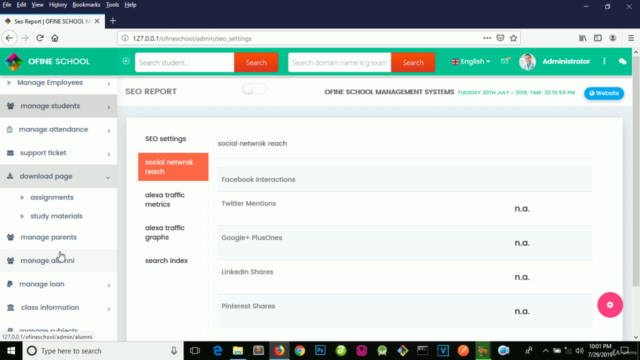Click the Search button for domain name
This screenshot has width=640, height=360.
(413, 62)
